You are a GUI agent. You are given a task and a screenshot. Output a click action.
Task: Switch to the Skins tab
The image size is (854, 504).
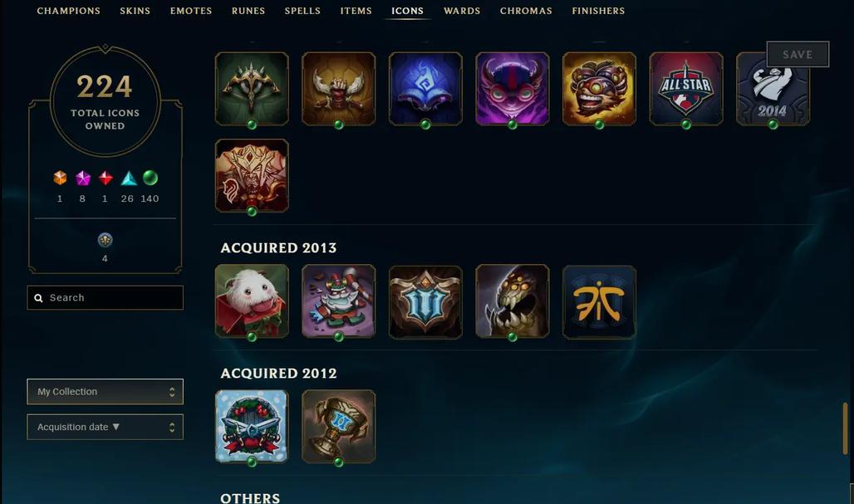[135, 11]
